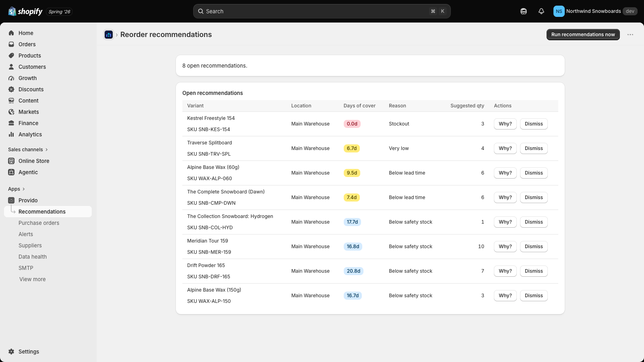Click the Analytics bar chart icon
Image resolution: width=644 pixels, height=362 pixels.
tap(11, 134)
